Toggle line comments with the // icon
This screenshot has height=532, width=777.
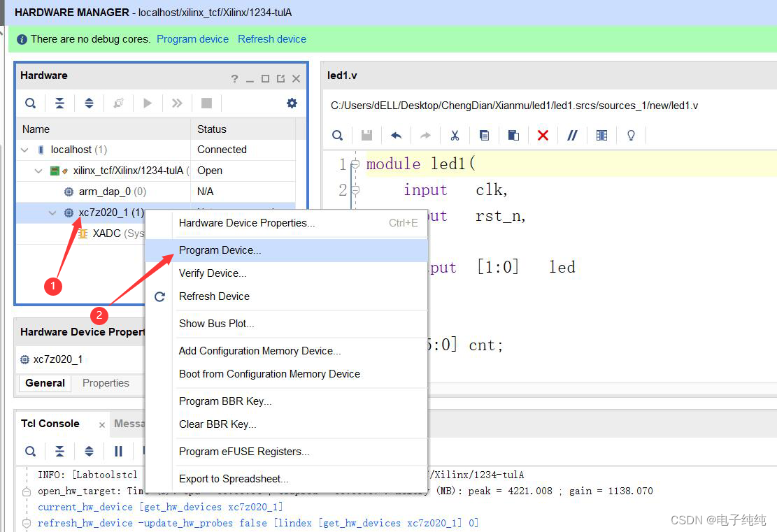pos(572,135)
